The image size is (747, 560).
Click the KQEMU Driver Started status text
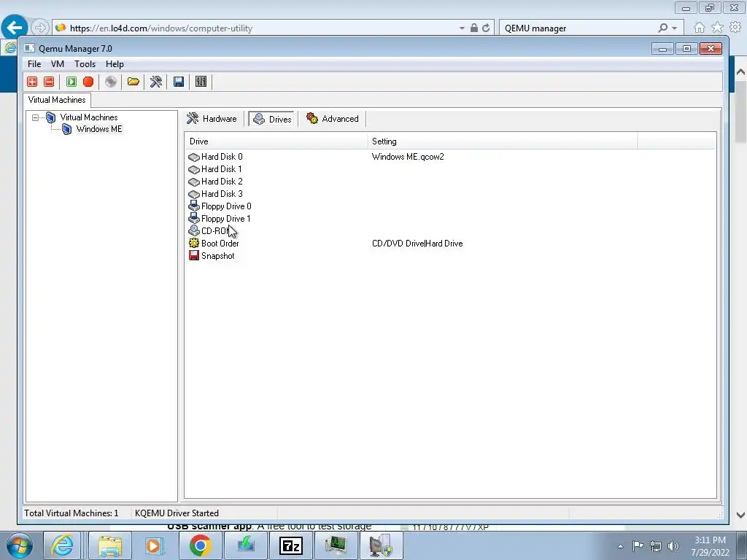177,513
